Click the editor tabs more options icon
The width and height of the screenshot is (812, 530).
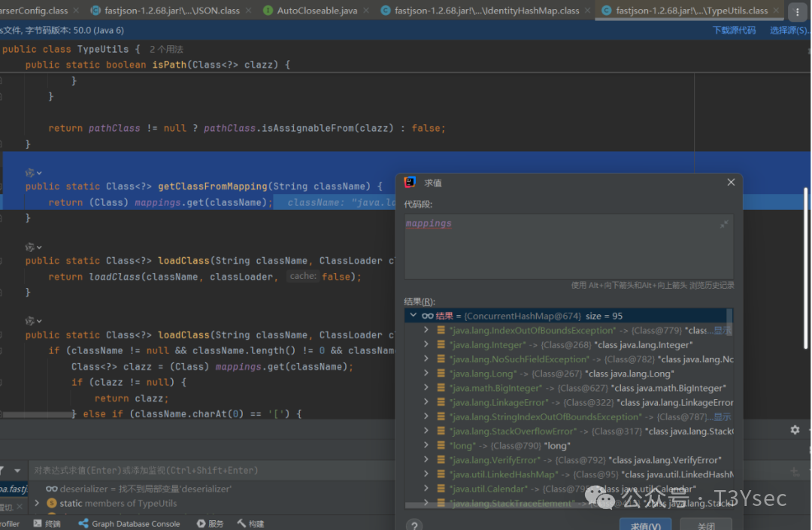[798, 11]
